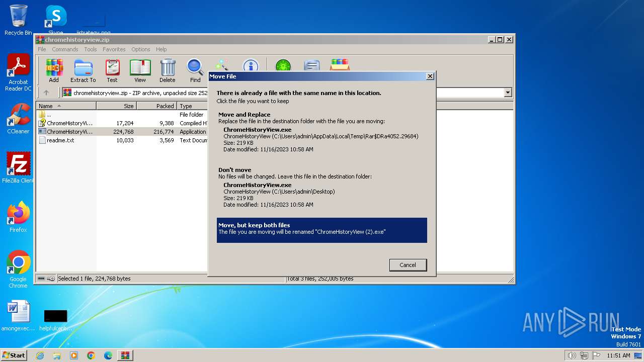Click the Cancel button in Move File
Screen dimensions: 644x362
click(x=408, y=265)
